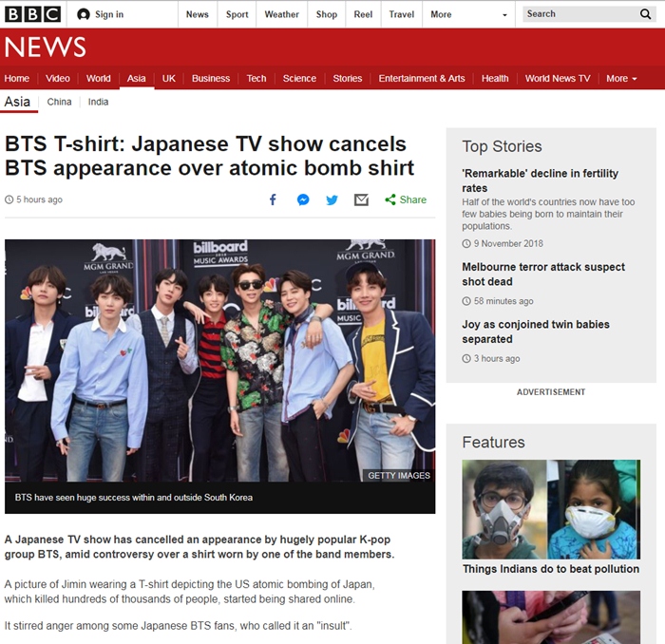The height and width of the screenshot is (644, 665).
Task: Click the BTS group photo
Action: [x=219, y=361]
